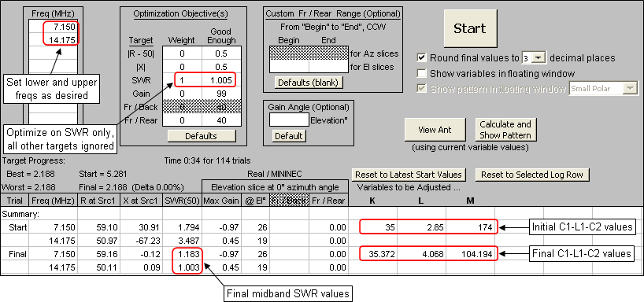644x302 pixels.
Task: Click the Gain weight cell
Action: pyautogui.click(x=182, y=94)
